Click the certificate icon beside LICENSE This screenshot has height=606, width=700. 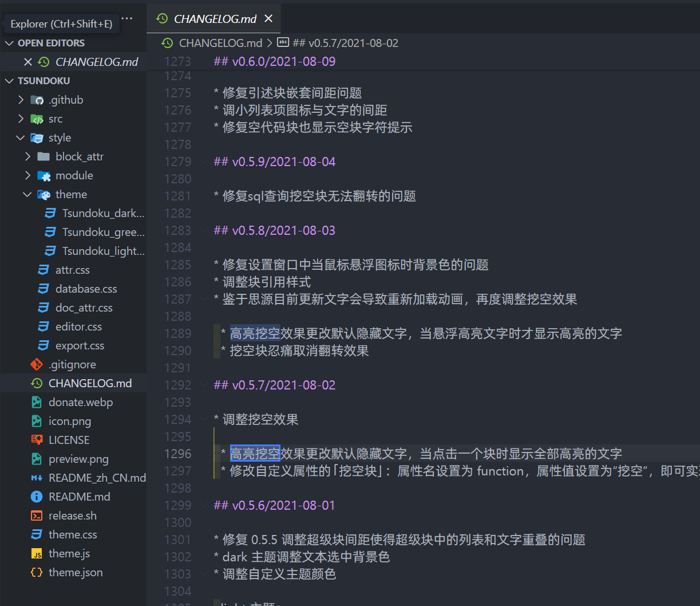[x=37, y=440]
